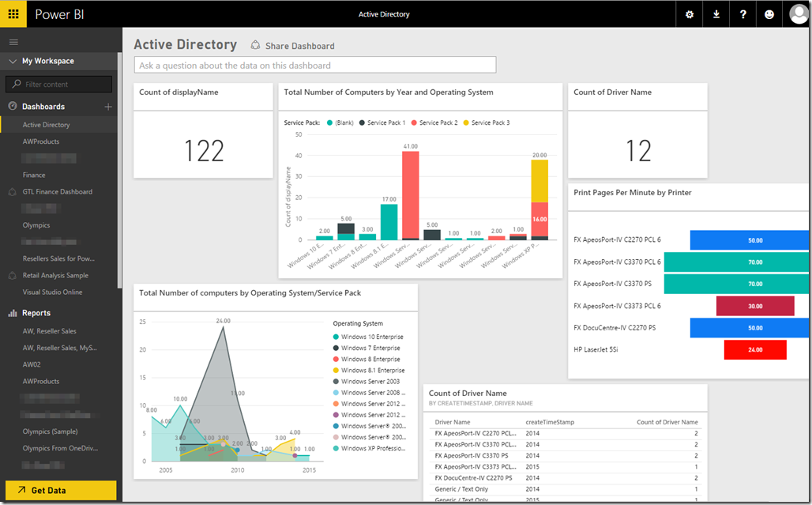Click the My Workspace header
812x505 pixels.
pos(48,61)
